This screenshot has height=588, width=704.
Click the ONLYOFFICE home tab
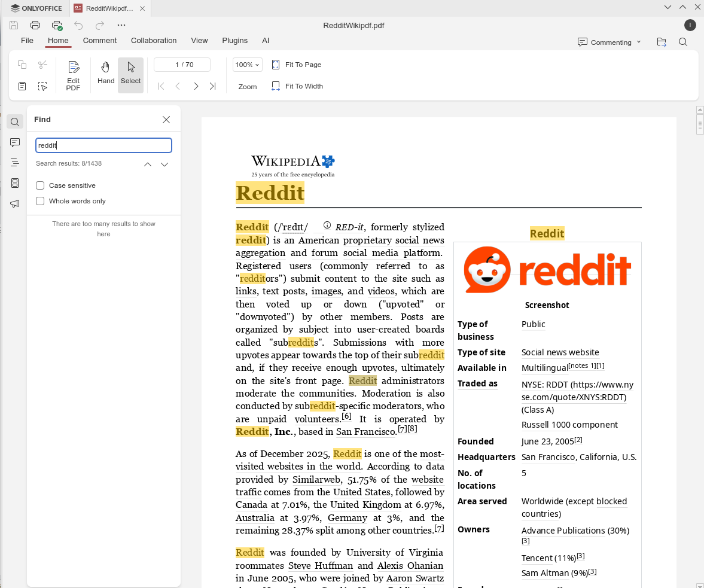point(36,8)
